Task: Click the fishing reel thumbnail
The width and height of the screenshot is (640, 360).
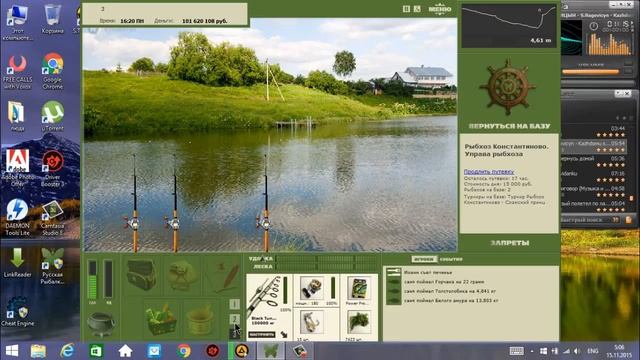Action: pos(311,288)
